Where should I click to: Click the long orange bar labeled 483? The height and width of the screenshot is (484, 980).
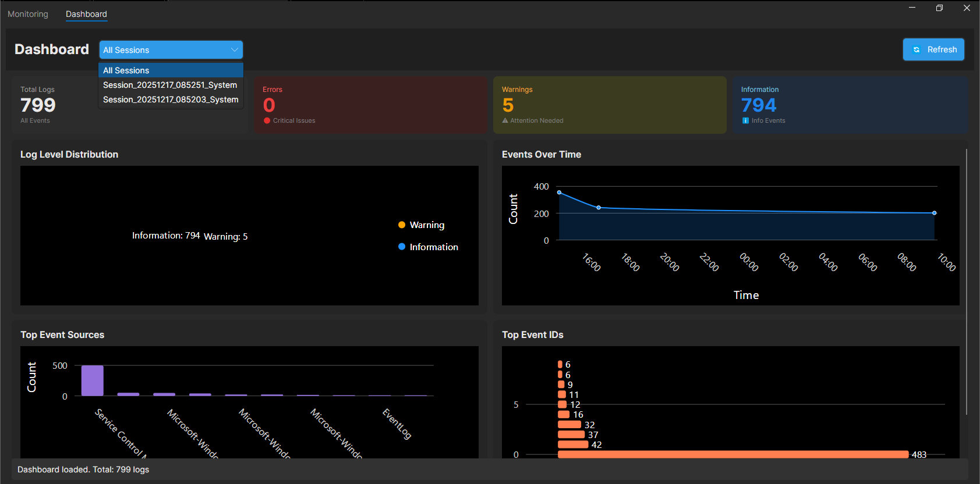(733, 454)
